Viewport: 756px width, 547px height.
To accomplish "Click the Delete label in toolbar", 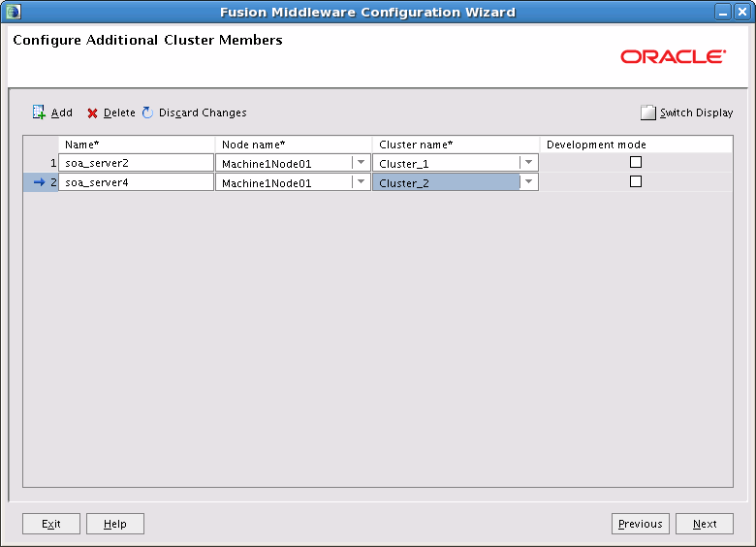I will (119, 113).
